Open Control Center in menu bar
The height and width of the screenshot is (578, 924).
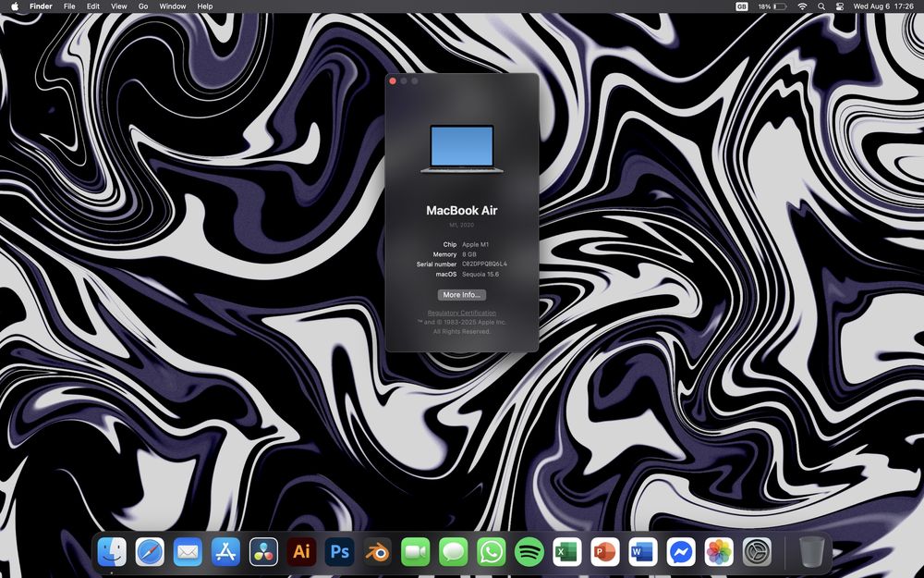tap(840, 6)
